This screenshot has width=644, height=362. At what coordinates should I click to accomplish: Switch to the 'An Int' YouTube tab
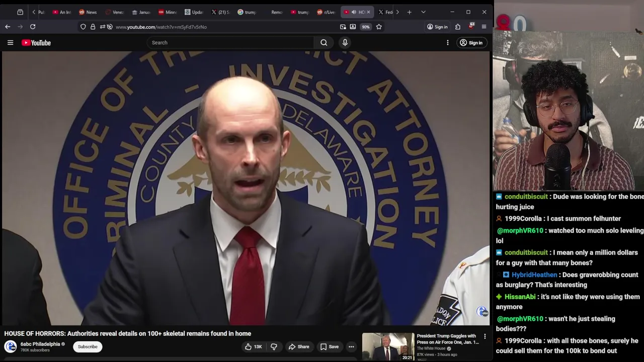pos(62,12)
